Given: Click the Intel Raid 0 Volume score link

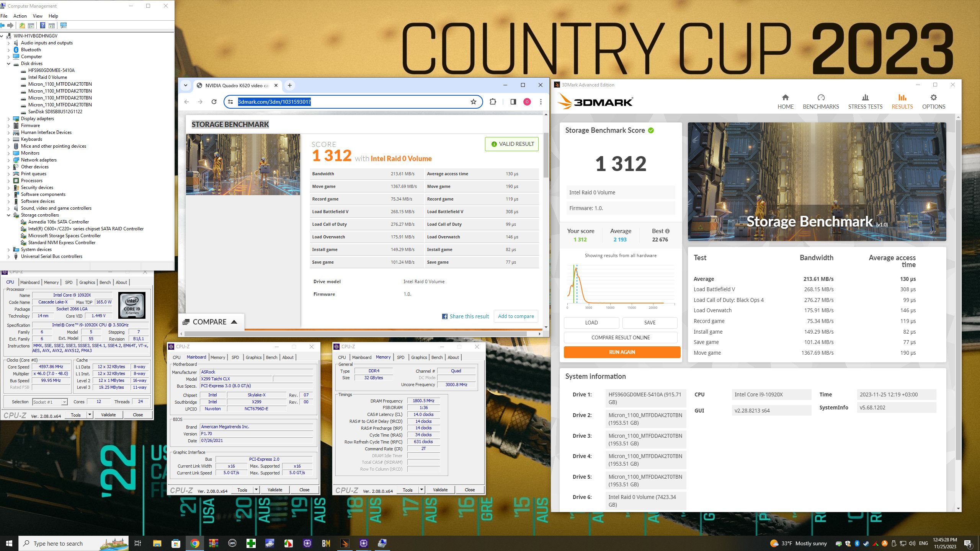Looking at the screenshot, I should [x=401, y=158].
